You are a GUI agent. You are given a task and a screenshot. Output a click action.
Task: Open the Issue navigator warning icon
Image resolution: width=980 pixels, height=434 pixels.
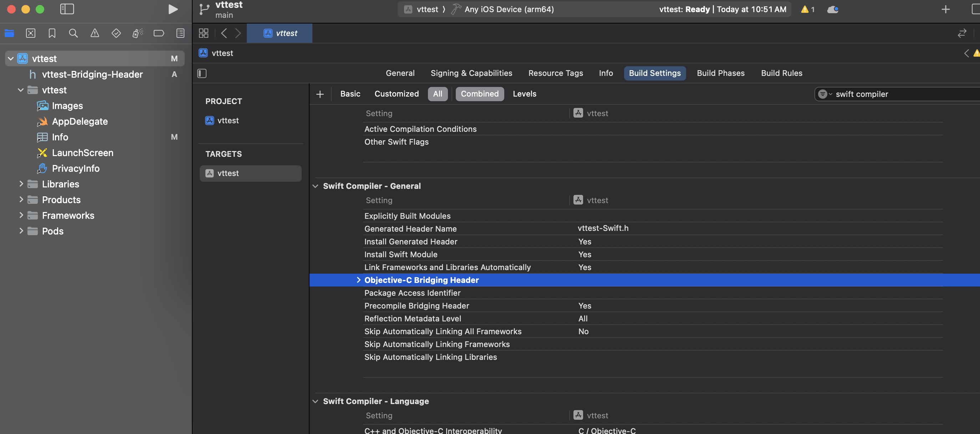95,33
